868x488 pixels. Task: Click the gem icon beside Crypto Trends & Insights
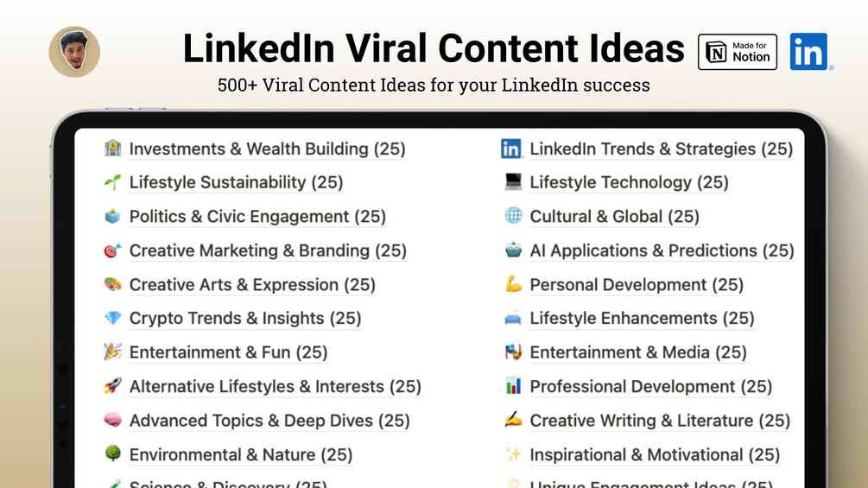coord(113,318)
